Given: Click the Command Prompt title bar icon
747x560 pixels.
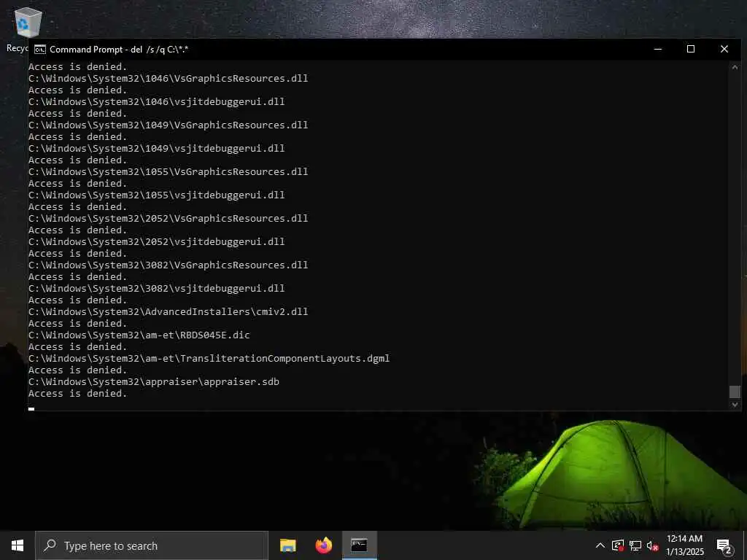Looking at the screenshot, I should point(40,50).
